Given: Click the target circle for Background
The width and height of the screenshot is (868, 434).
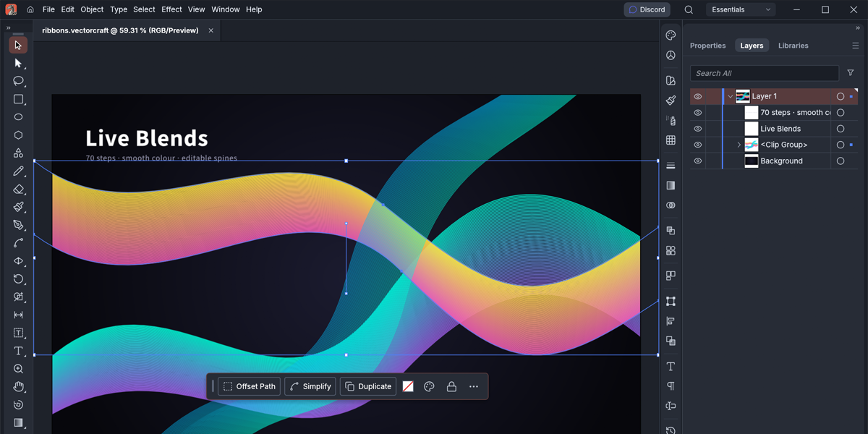Looking at the screenshot, I should coord(841,161).
